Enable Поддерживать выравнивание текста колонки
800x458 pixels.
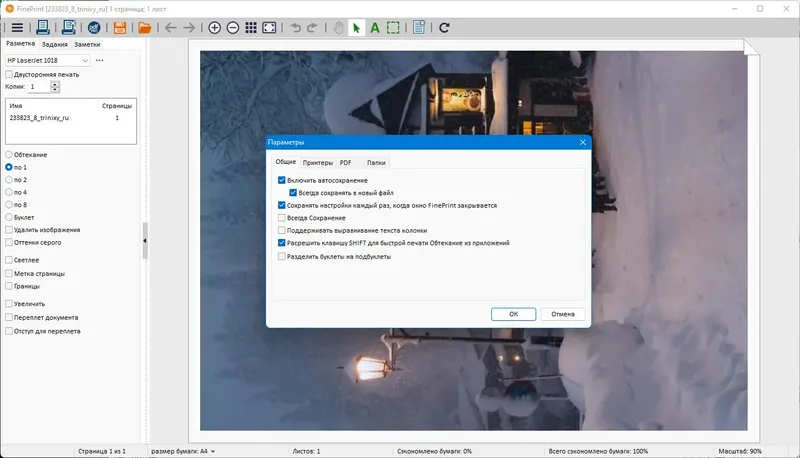point(282,230)
